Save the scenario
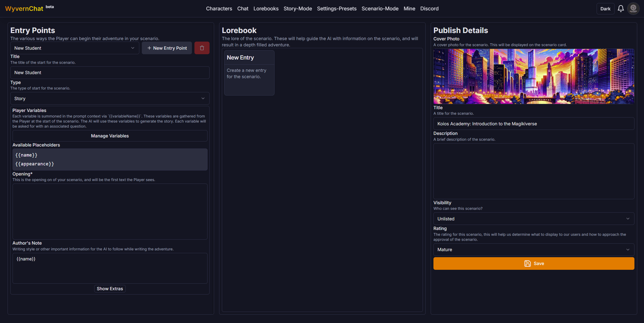 click(534, 263)
